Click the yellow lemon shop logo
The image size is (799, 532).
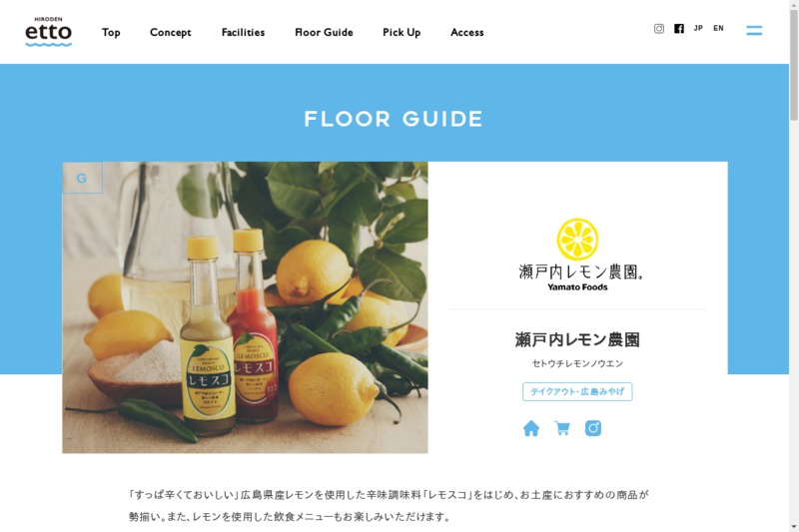tap(578, 256)
